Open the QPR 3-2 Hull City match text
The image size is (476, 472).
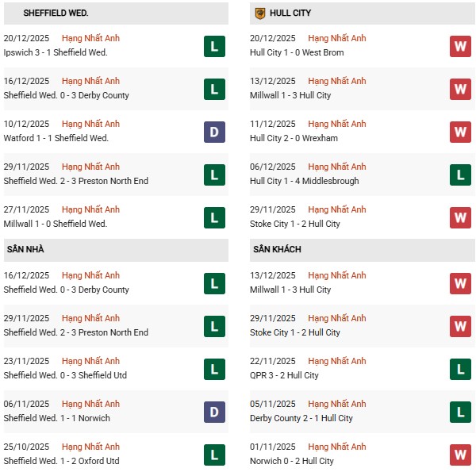coord(284,375)
